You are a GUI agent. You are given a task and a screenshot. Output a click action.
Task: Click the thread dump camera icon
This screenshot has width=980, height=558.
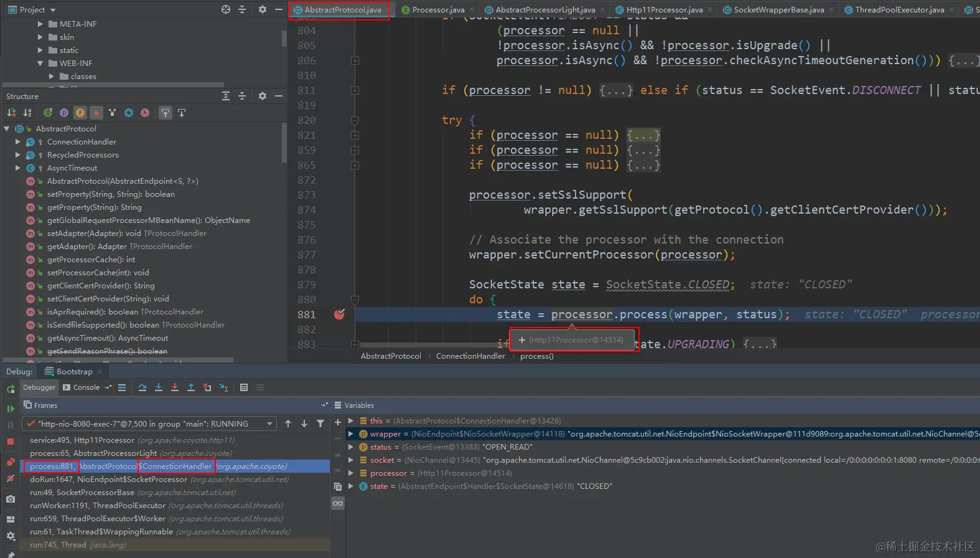click(x=11, y=499)
